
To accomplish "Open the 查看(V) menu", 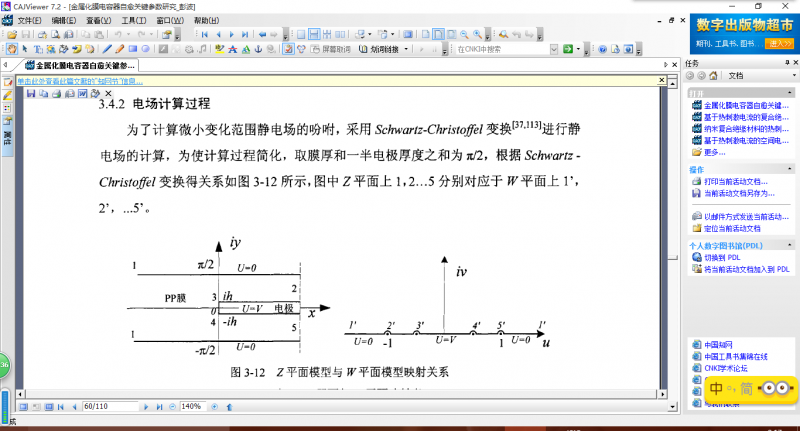I will 98,20.
